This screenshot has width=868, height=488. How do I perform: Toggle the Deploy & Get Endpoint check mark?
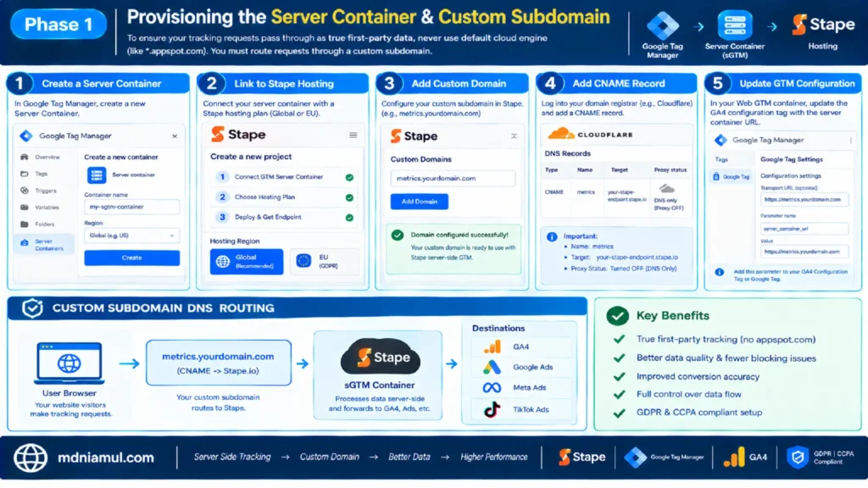pyautogui.click(x=349, y=218)
